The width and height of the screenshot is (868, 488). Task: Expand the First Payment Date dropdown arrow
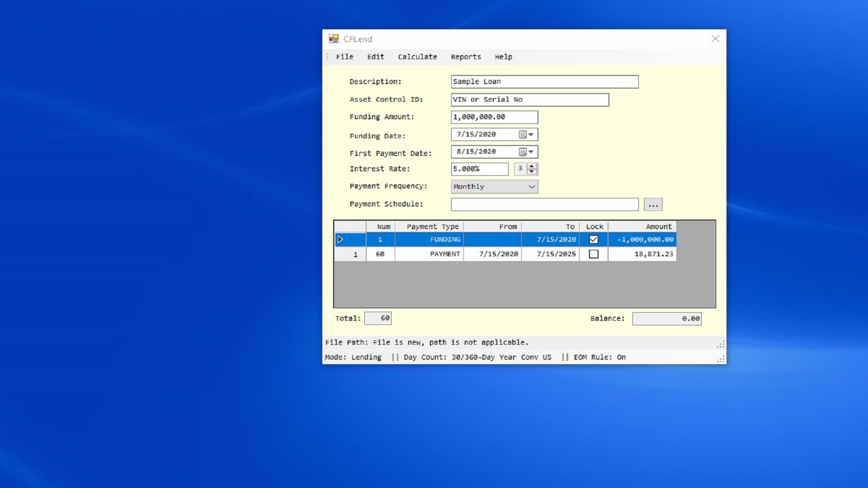[531, 152]
